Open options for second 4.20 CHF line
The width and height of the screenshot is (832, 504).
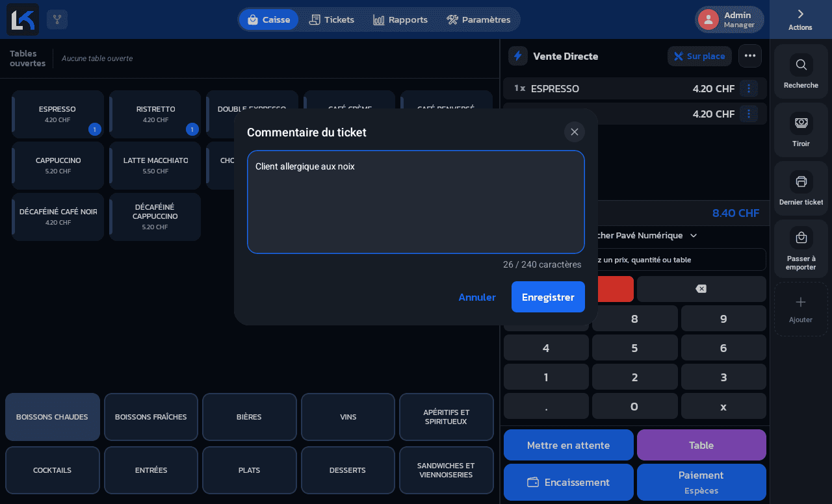749,114
